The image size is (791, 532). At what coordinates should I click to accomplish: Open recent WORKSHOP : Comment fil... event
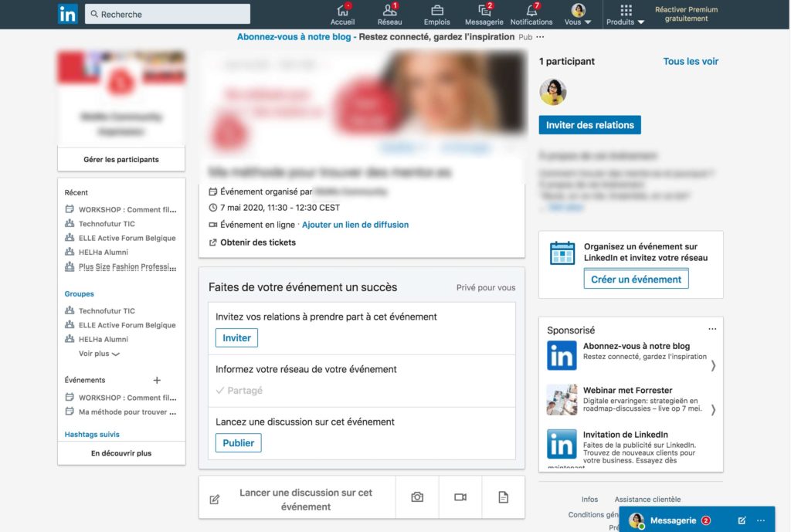tap(121, 209)
